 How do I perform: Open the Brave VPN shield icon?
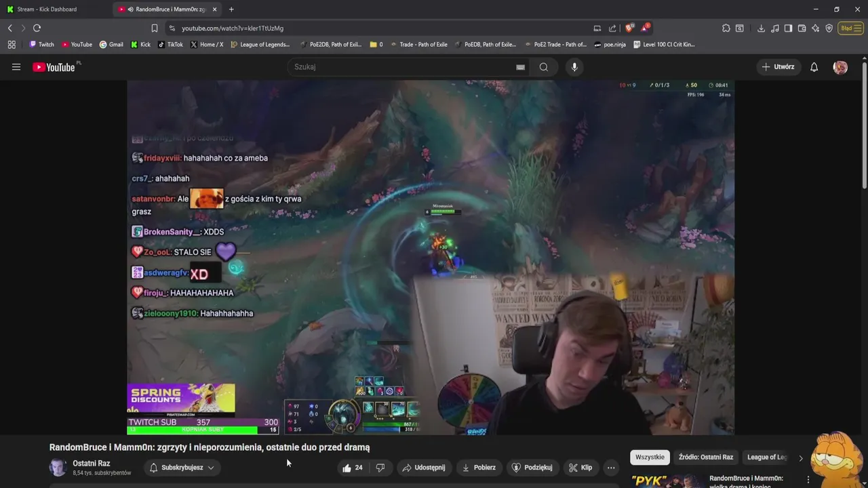(829, 28)
